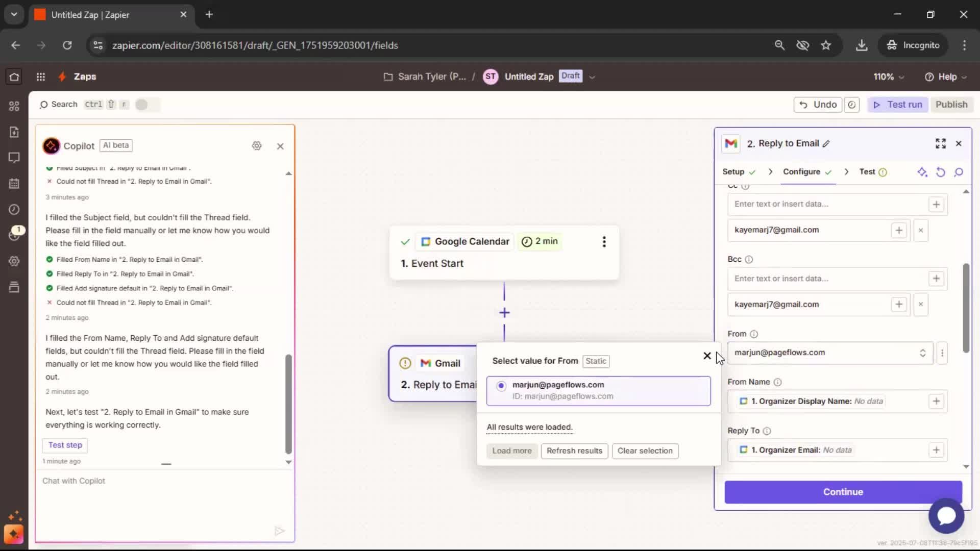The width and height of the screenshot is (980, 551).
Task: Remove the Cc kayemarj7@gmail.com entry
Action: (x=921, y=231)
